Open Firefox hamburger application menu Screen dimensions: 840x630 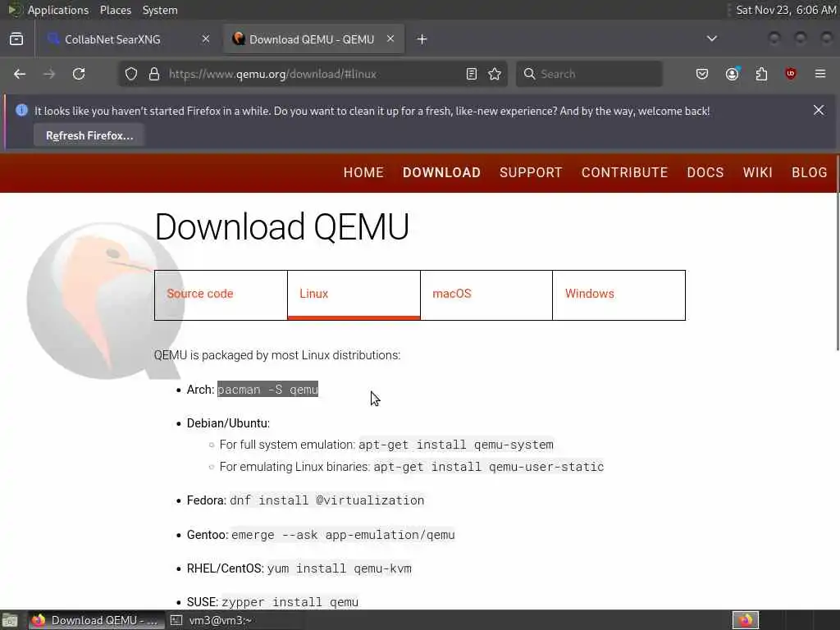pos(820,74)
